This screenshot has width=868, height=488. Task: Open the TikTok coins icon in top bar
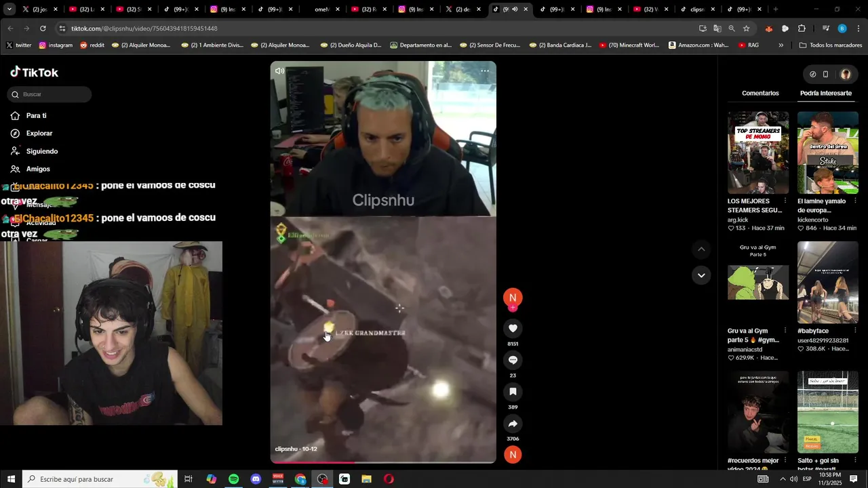click(x=812, y=75)
